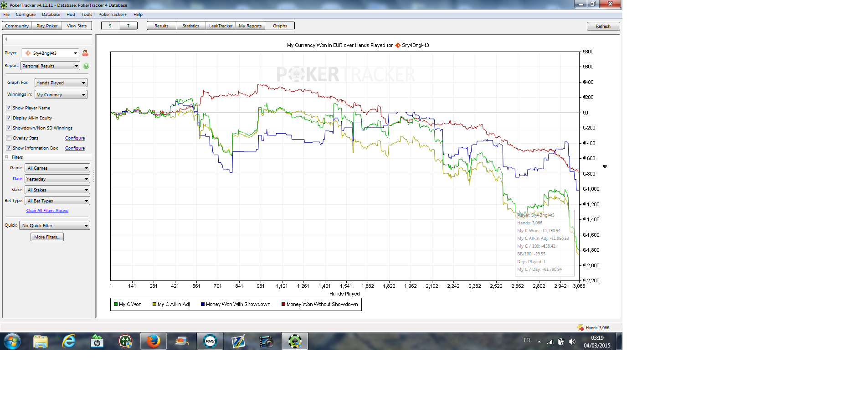Open the File menu

point(6,15)
